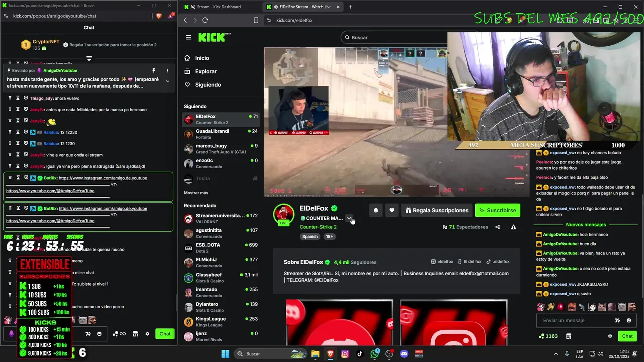
Task: Collapse the popout chat leaderboard arrow
Action: [x=89, y=58]
